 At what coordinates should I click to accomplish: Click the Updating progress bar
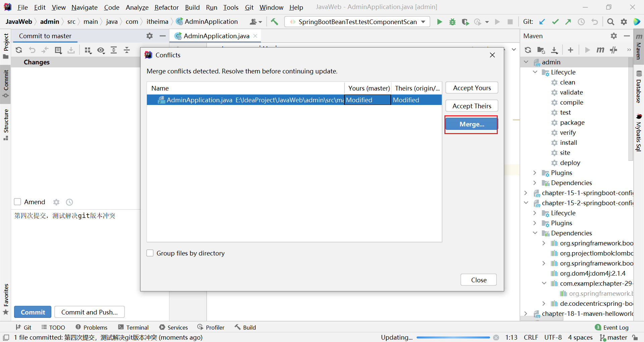[453, 337]
